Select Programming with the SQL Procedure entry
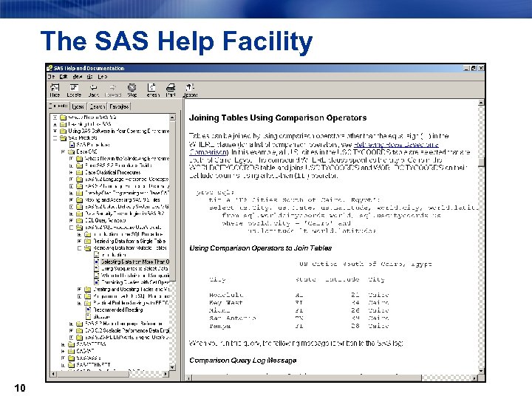The width and height of the screenshot is (532, 399). 131,296
